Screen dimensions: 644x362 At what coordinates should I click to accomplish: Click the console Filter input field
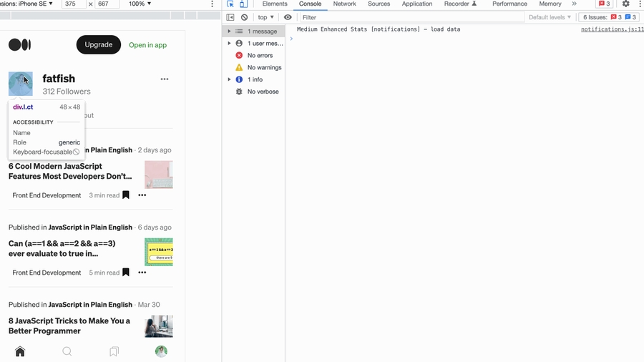(408, 17)
